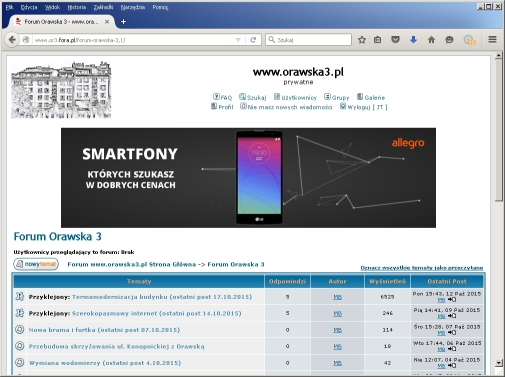Image resolution: width=505 pixels, height=377 pixels.
Task: Open the Termomodernizacja budynku topic
Action: [162, 297]
